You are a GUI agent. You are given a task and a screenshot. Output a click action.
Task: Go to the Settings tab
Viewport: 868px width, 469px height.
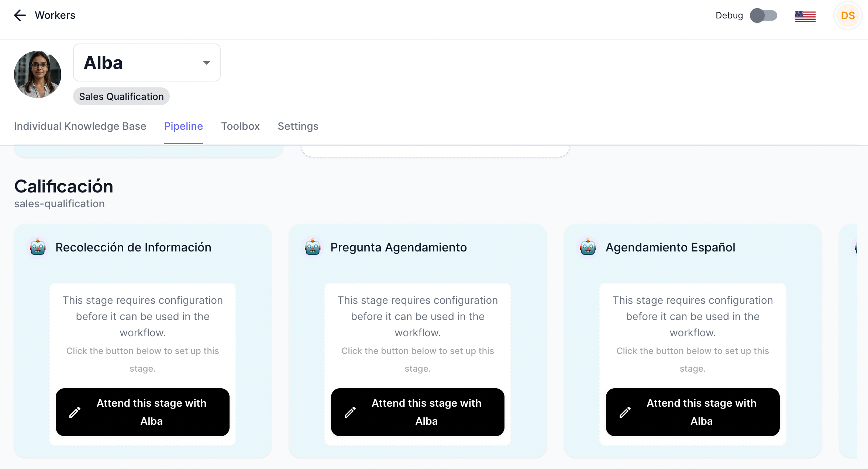tap(298, 126)
